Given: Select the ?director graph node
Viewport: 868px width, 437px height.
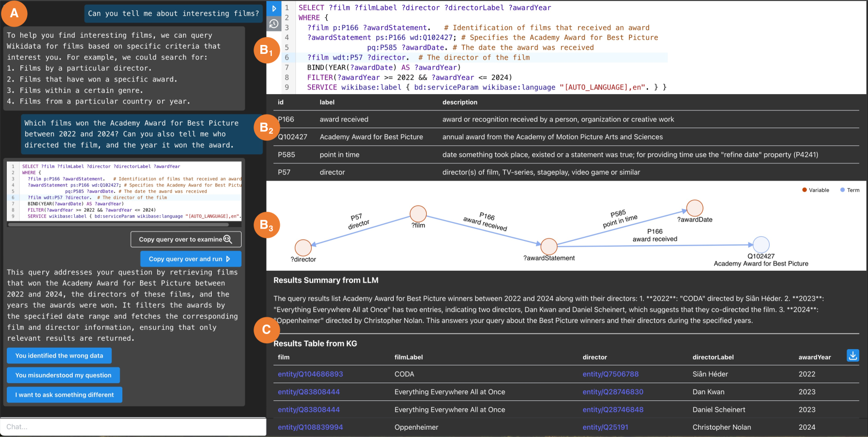Looking at the screenshot, I should 303,247.
